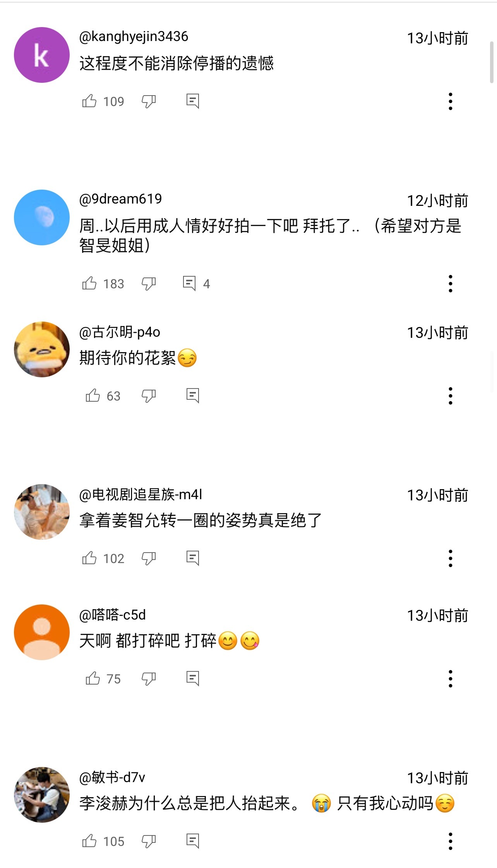497x868 pixels.
Task: Reply to comment by @电视剧追星族-m4l
Action: click(x=192, y=558)
